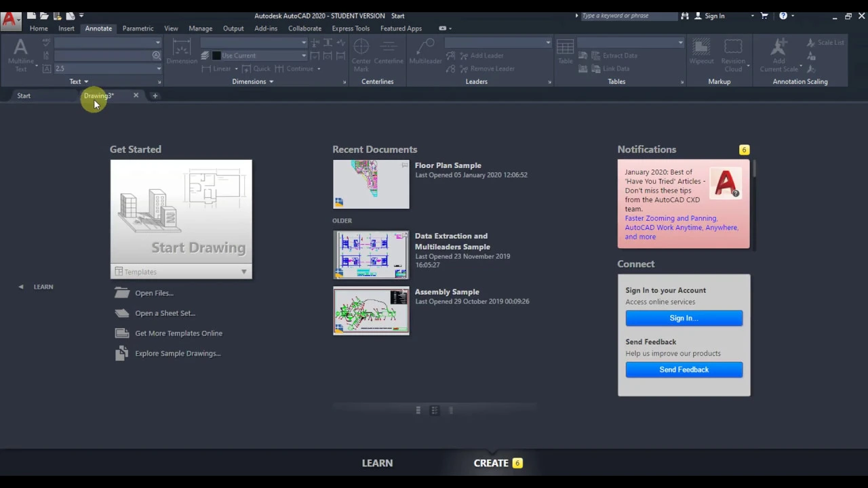Click the Find text magnifier icon
The height and width of the screenshot is (488, 868).
[157, 56]
